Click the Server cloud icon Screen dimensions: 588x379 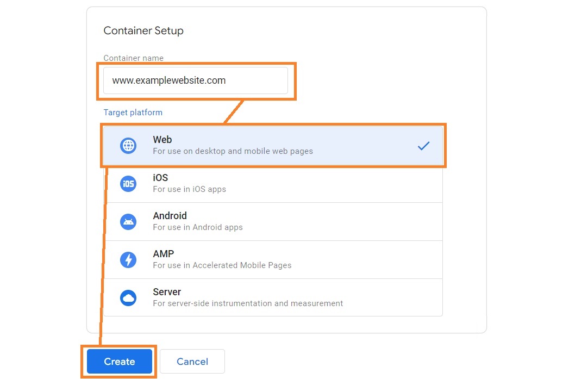[x=128, y=297]
